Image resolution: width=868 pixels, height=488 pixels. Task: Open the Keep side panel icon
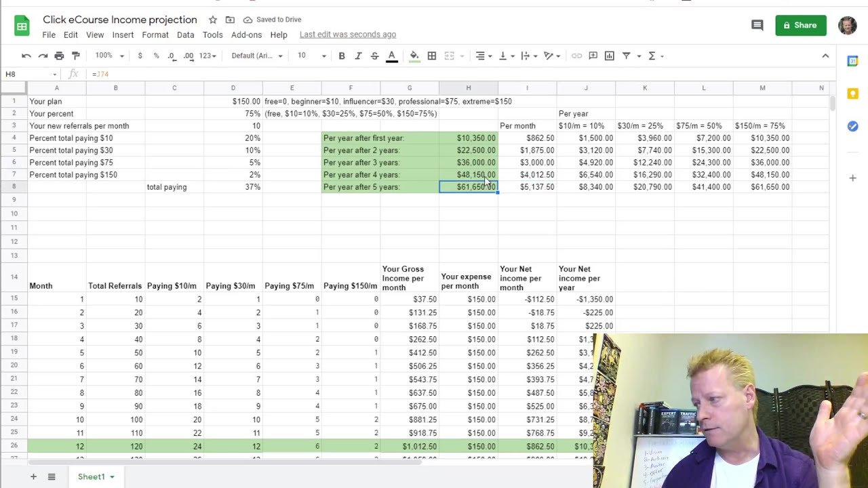click(x=852, y=94)
